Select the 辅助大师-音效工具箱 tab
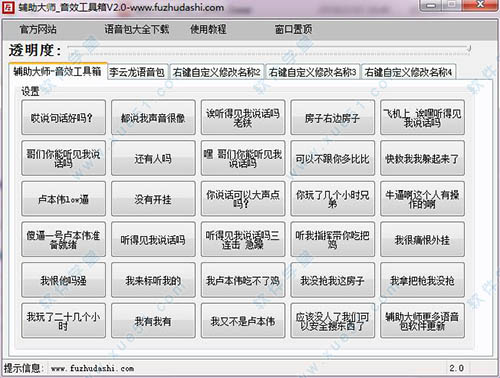This screenshot has width=500, height=378. [57, 71]
